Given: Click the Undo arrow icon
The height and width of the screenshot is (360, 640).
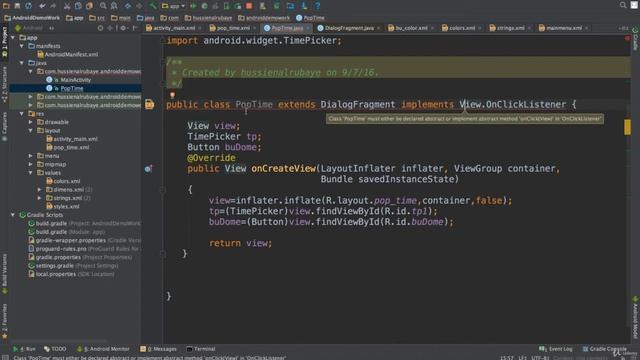Looking at the screenshot, I should pos(42,6).
